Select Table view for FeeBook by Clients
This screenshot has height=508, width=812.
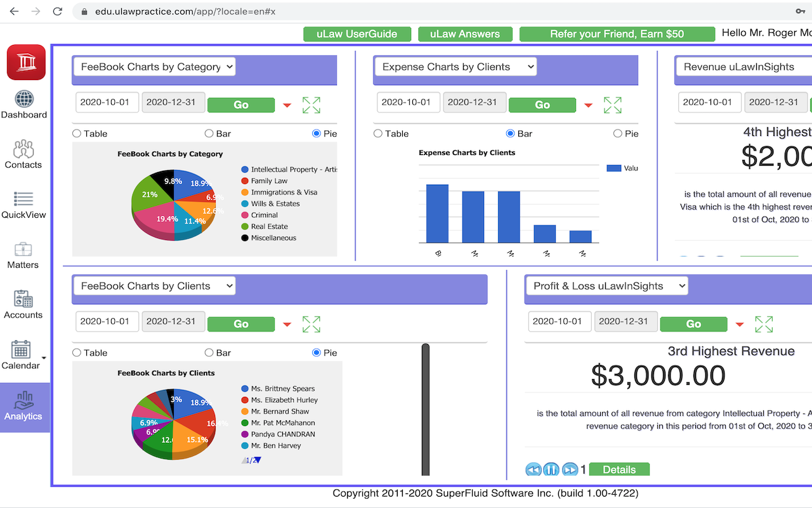[x=77, y=352]
